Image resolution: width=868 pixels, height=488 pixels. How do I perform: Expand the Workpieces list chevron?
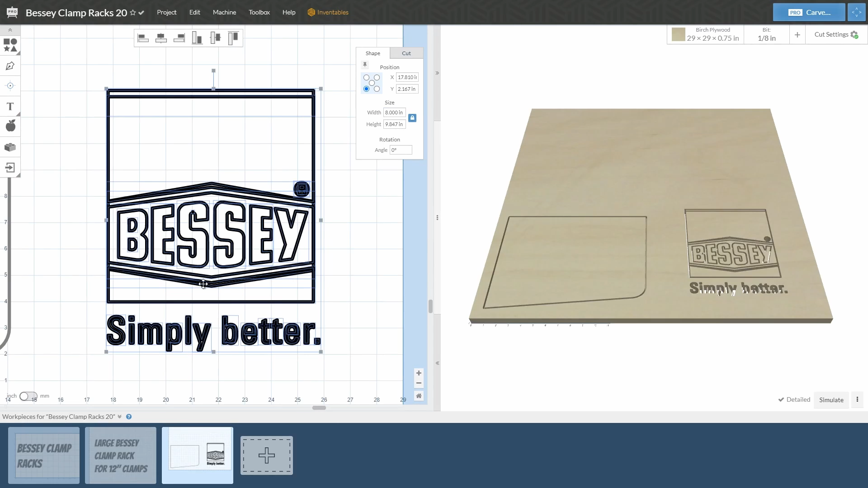[119, 417]
